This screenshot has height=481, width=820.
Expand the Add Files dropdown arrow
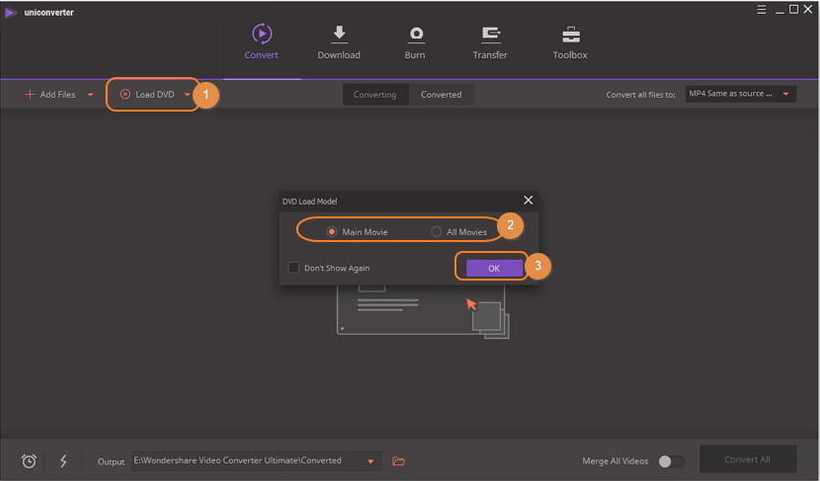pyautogui.click(x=91, y=95)
